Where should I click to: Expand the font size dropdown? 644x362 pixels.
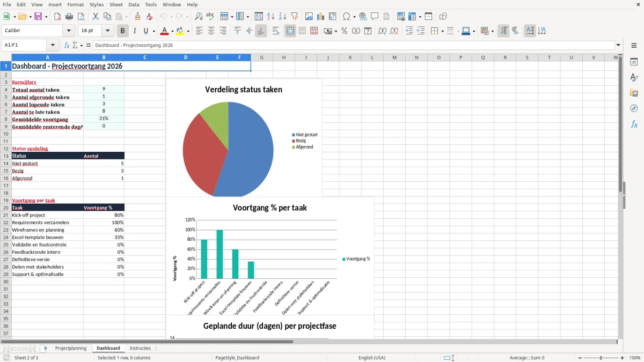(x=107, y=31)
